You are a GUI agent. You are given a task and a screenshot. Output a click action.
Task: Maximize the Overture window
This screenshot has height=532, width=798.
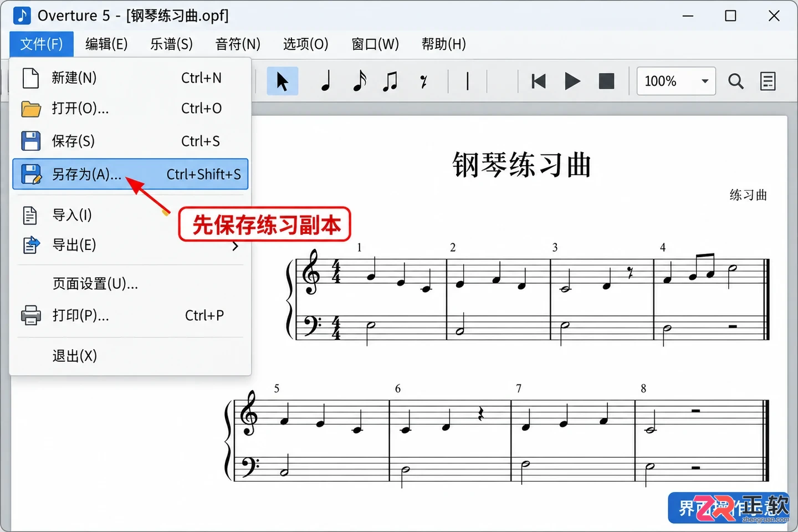731,16
